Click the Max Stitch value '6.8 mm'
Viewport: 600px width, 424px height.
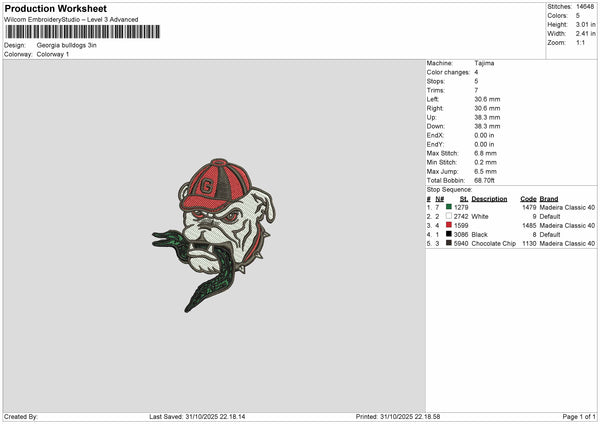(486, 153)
